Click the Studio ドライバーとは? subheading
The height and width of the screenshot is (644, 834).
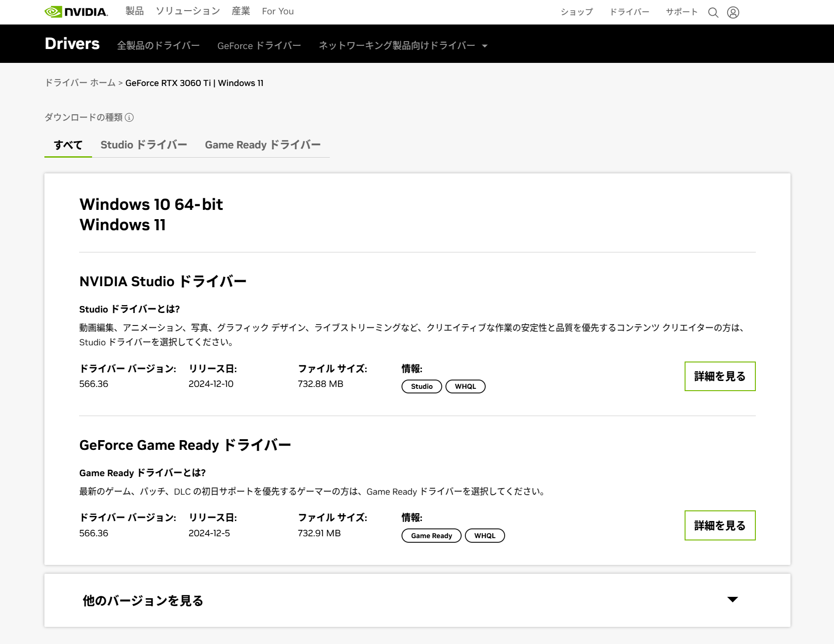coord(130,309)
